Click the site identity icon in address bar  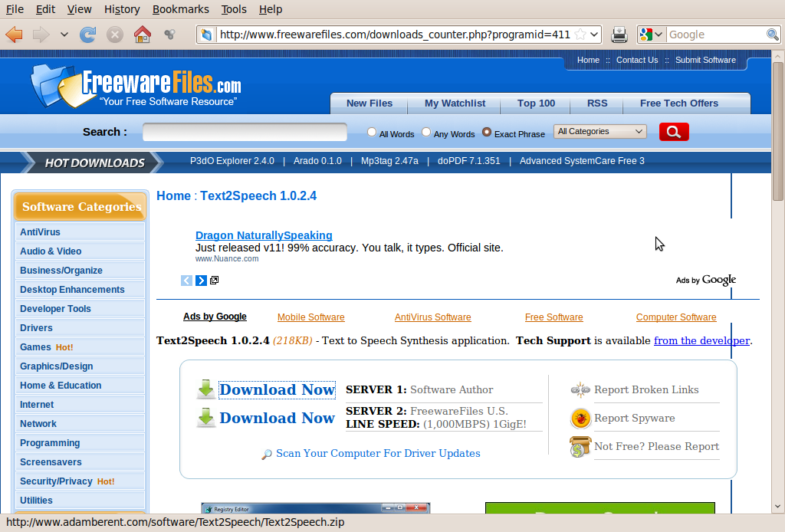point(206,34)
